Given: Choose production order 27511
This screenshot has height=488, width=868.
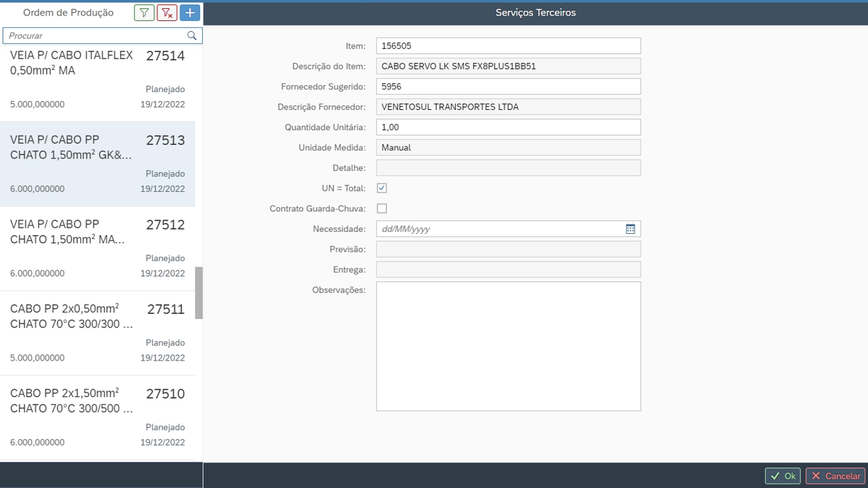Looking at the screenshot, I should (97, 333).
